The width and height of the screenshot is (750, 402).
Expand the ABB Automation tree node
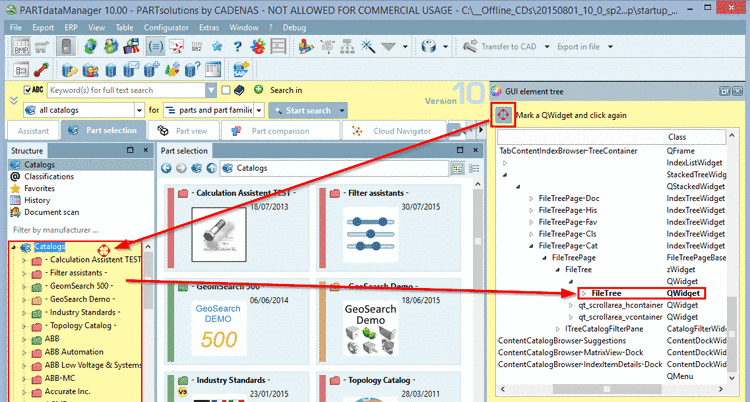pyautogui.click(x=24, y=352)
